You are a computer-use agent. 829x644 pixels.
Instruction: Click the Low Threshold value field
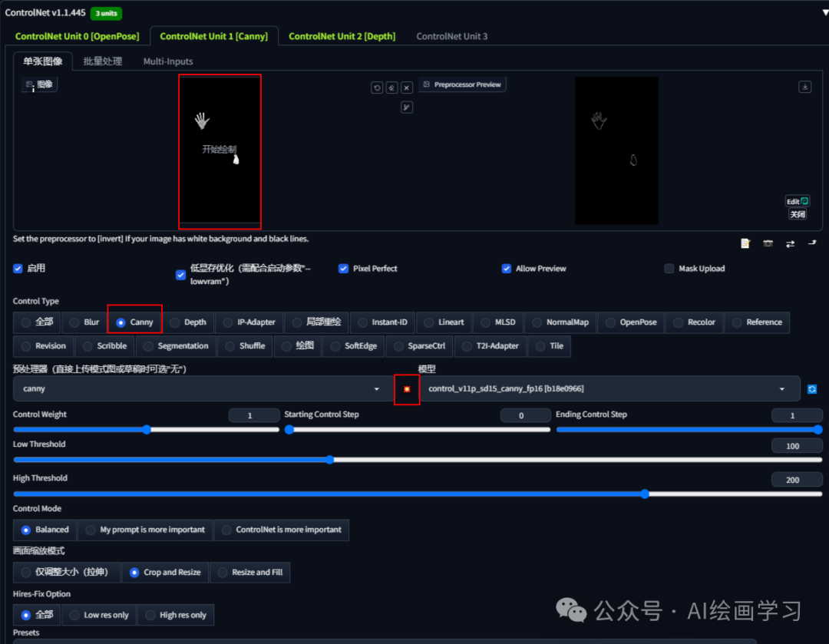(x=797, y=446)
